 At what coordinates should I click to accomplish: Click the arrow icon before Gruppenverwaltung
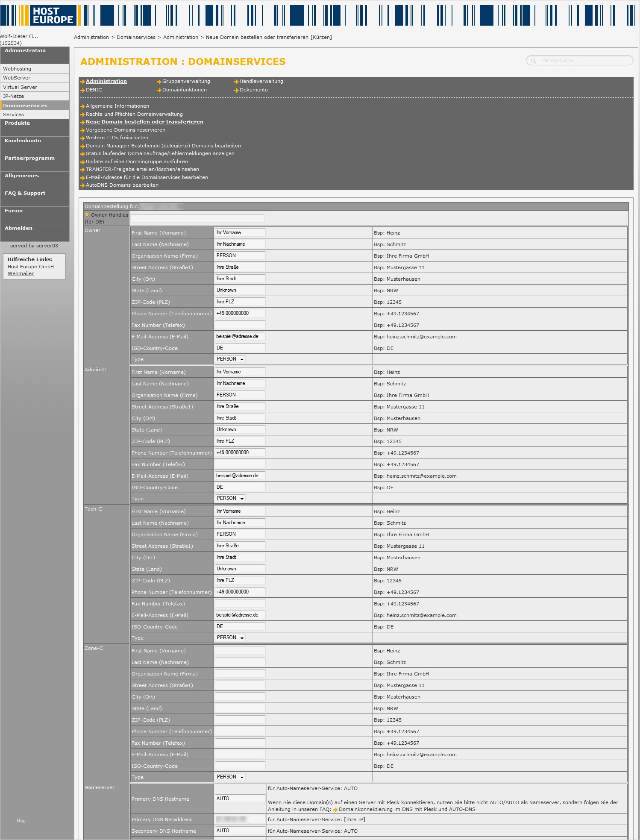[x=159, y=82]
